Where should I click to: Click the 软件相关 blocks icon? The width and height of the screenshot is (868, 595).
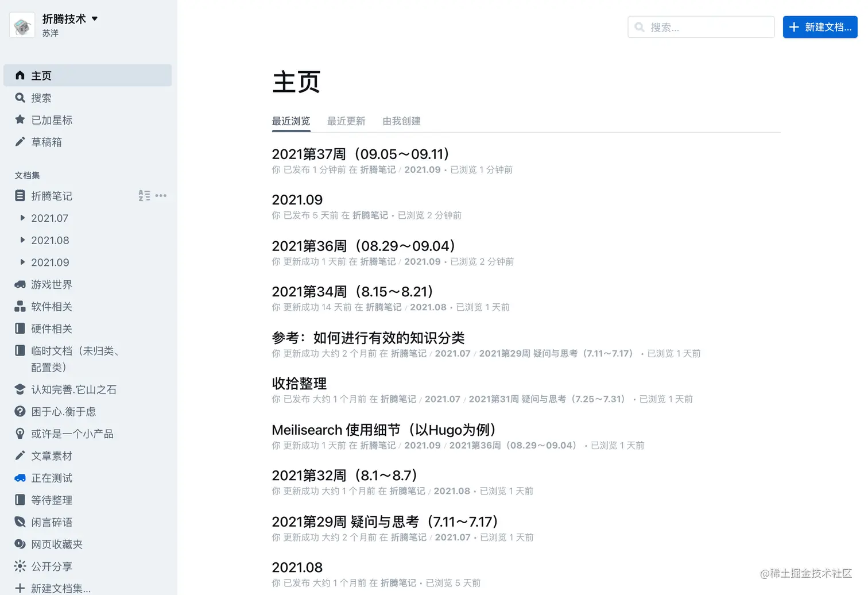[x=20, y=306]
